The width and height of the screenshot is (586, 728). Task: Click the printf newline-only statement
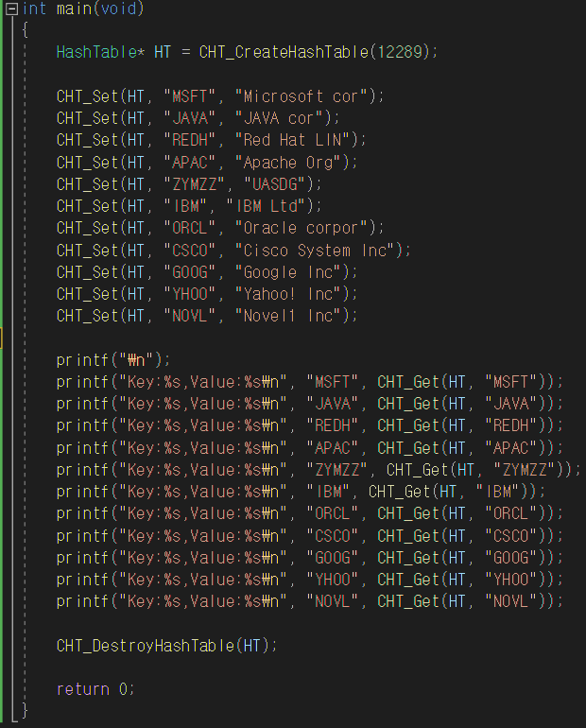(113, 360)
